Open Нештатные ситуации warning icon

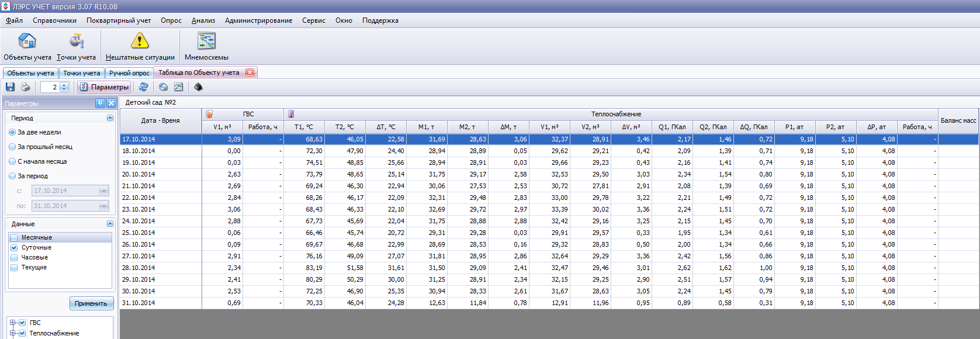(140, 46)
